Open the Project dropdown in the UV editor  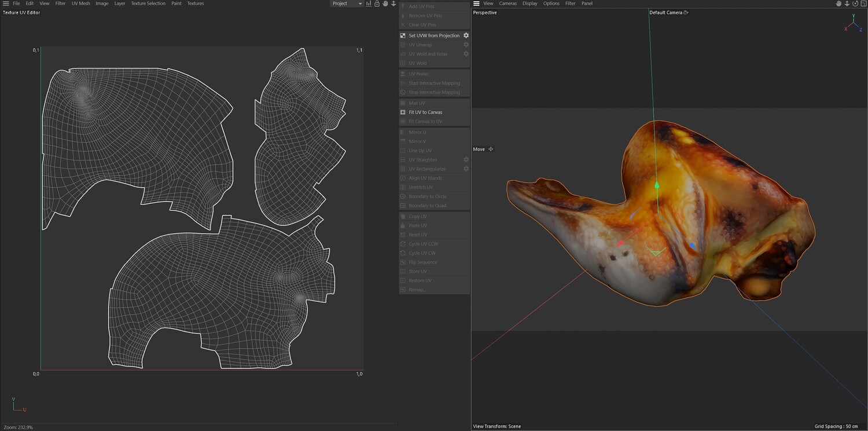click(347, 3)
